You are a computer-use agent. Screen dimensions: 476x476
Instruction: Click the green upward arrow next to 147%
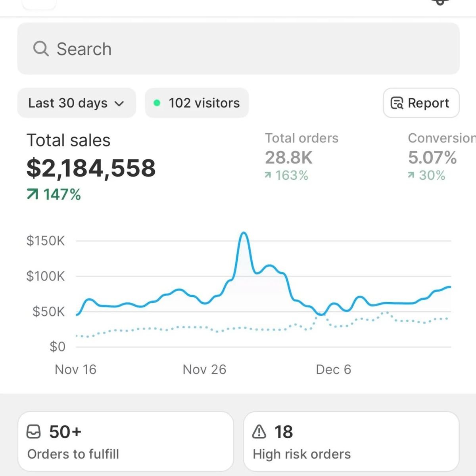click(33, 194)
